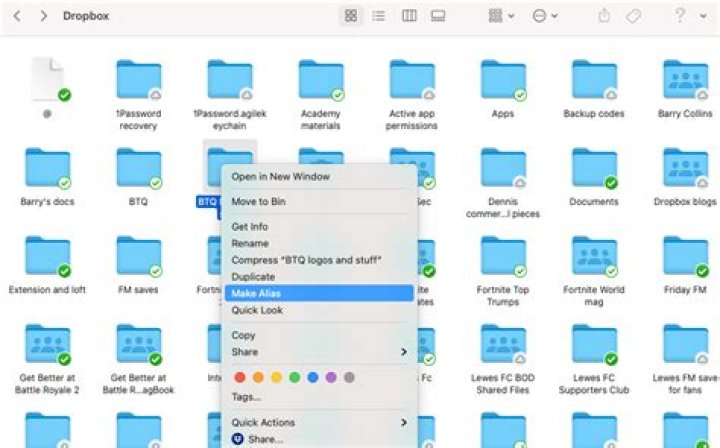Image resolution: width=720 pixels, height=448 pixels.
Task: Open the Action ellipsis dropdown menu
Action: click(x=545, y=16)
